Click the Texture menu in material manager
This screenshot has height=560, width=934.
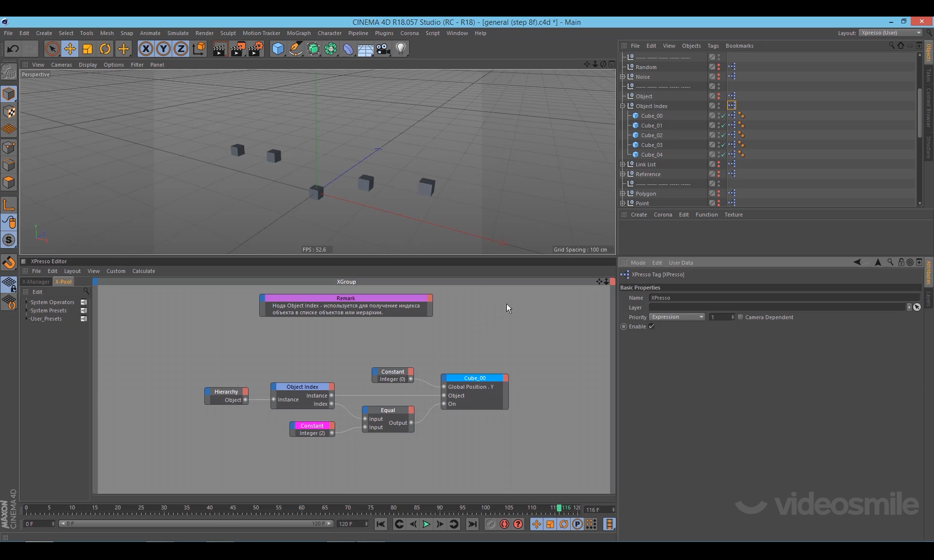(733, 215)
